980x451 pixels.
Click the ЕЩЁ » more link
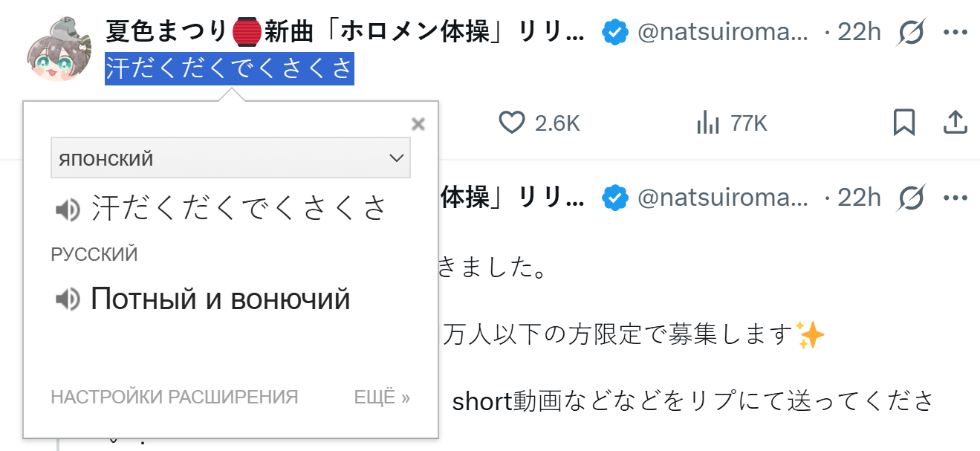[x=382, y=398]
